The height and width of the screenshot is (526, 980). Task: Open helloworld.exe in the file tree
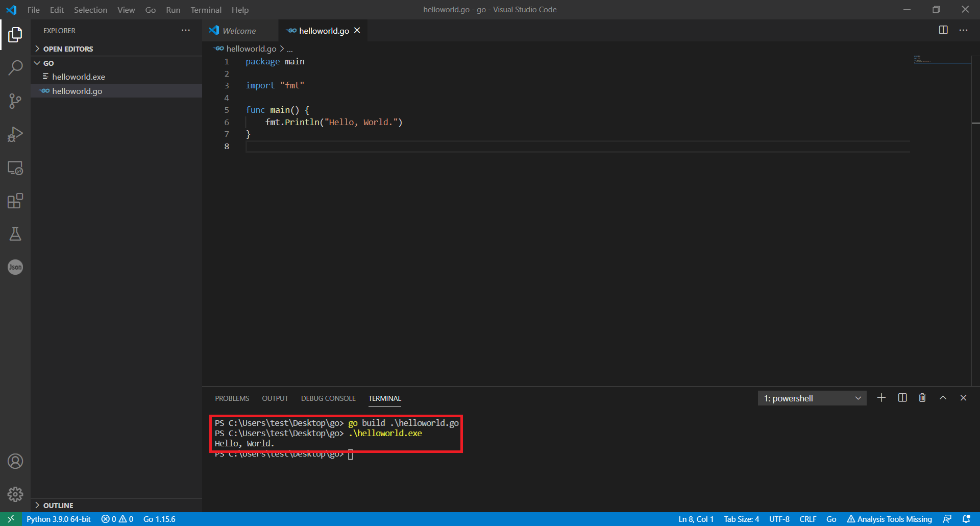116,77
